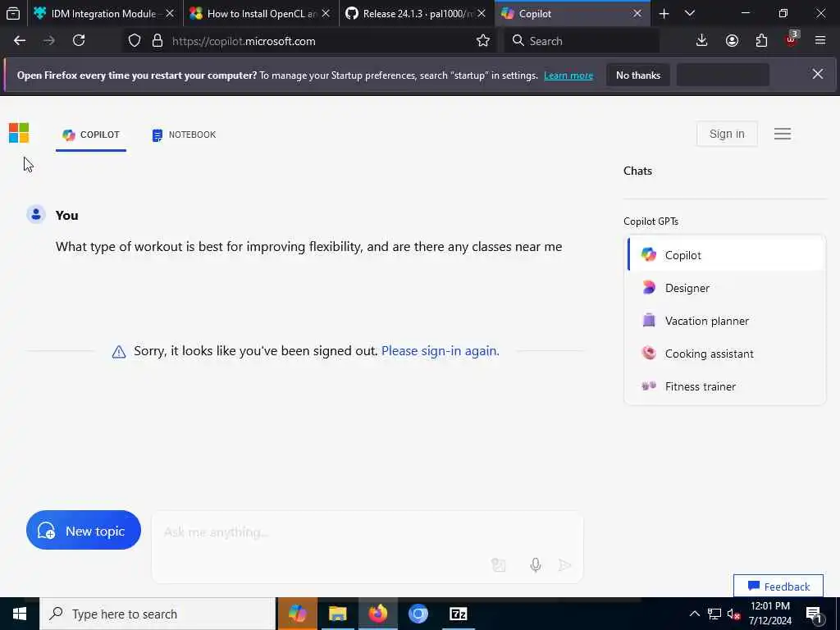Switch to the Release 24.1.3 GitHub tab
This screenshot has width=840, height=630.
pyautogui.click(x=417, y=13)
